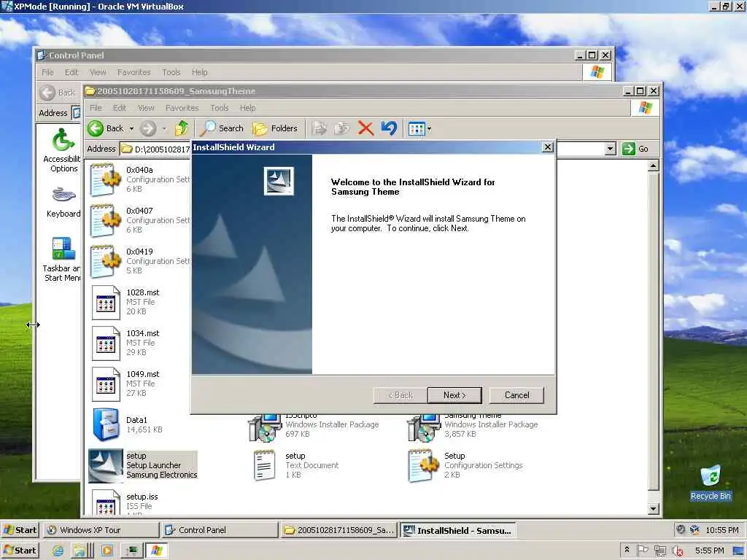
Task: Launch Internet Explorer from host taskbar
Action: coord(58,551)
